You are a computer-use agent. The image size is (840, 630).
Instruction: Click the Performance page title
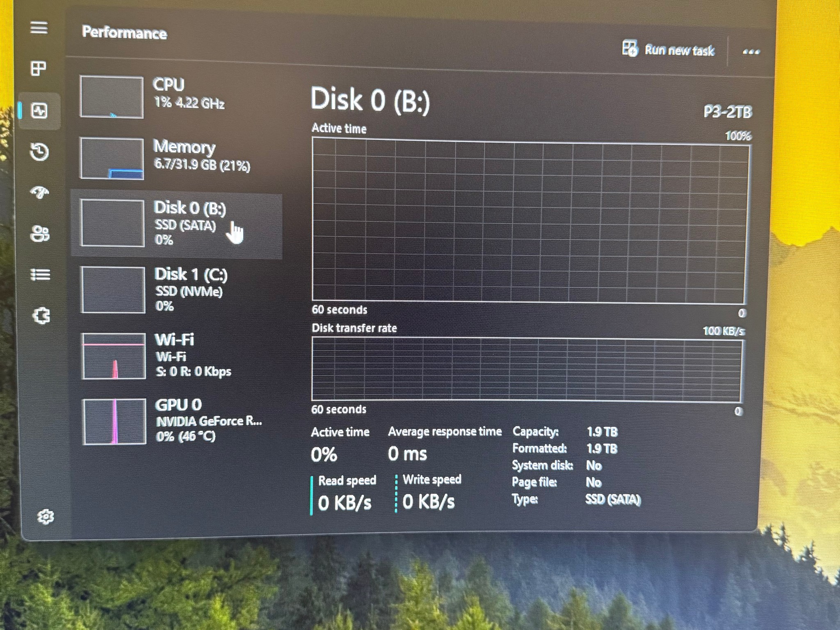click(x=124, y=32)
